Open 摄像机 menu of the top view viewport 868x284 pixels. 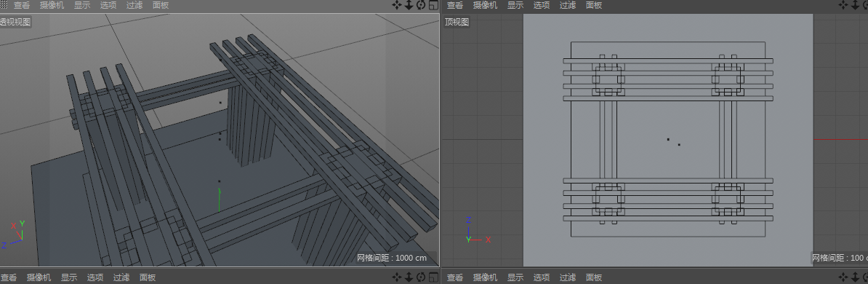click(x=485, y=6)
